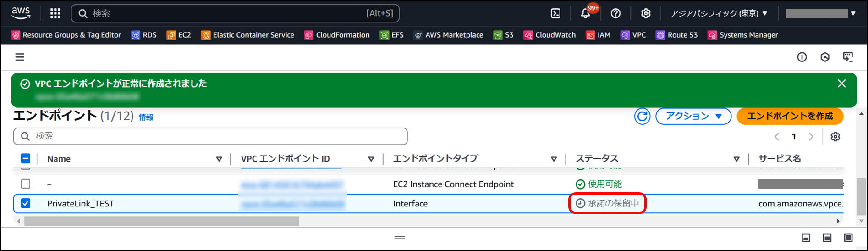Click the サービス名 column header
This screenshot has width=868, height=251.
[x=780, y=159]
